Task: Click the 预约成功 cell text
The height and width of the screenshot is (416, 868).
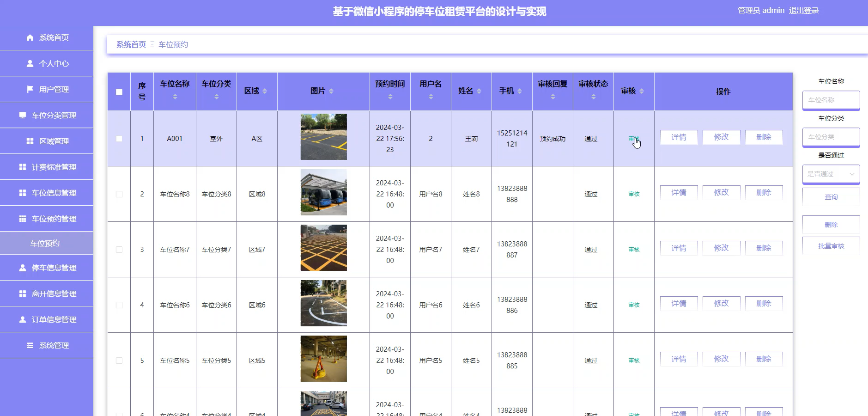Action: (x=552, y=139)
